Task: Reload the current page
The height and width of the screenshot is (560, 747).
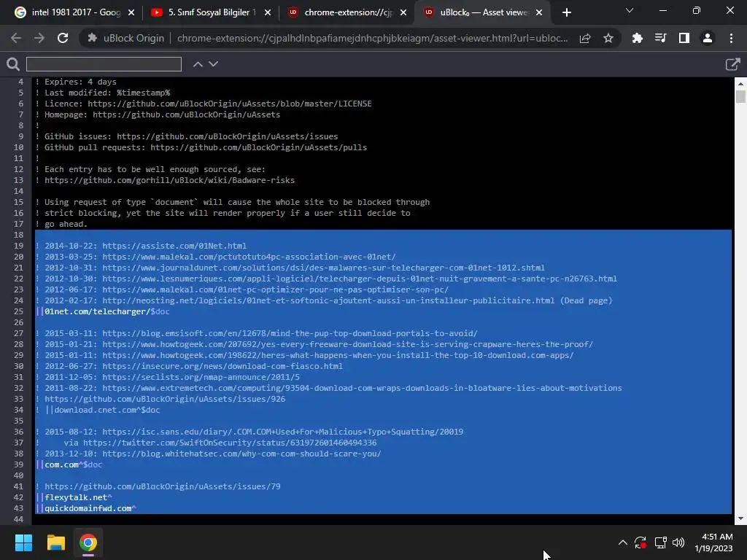Action: 63,38
